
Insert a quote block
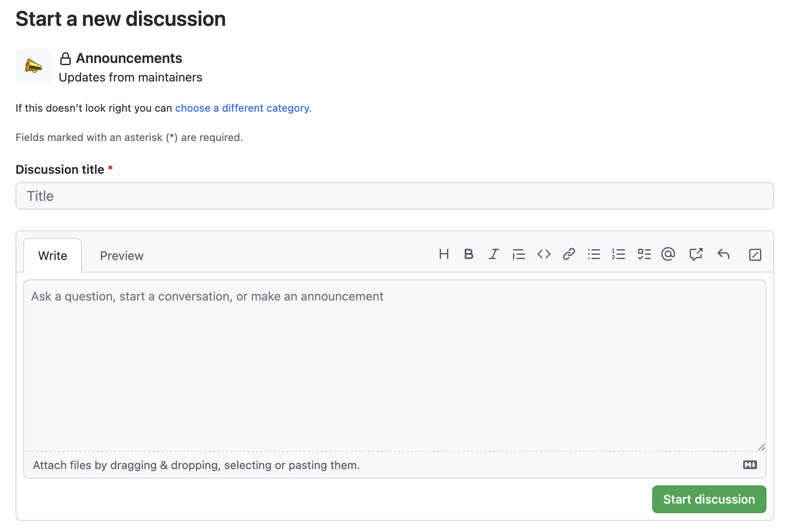coord(519,254)
